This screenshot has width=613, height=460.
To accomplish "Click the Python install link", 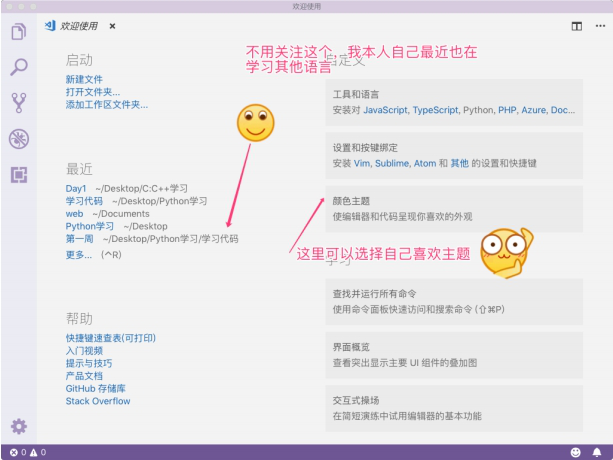I will [478, 110].
